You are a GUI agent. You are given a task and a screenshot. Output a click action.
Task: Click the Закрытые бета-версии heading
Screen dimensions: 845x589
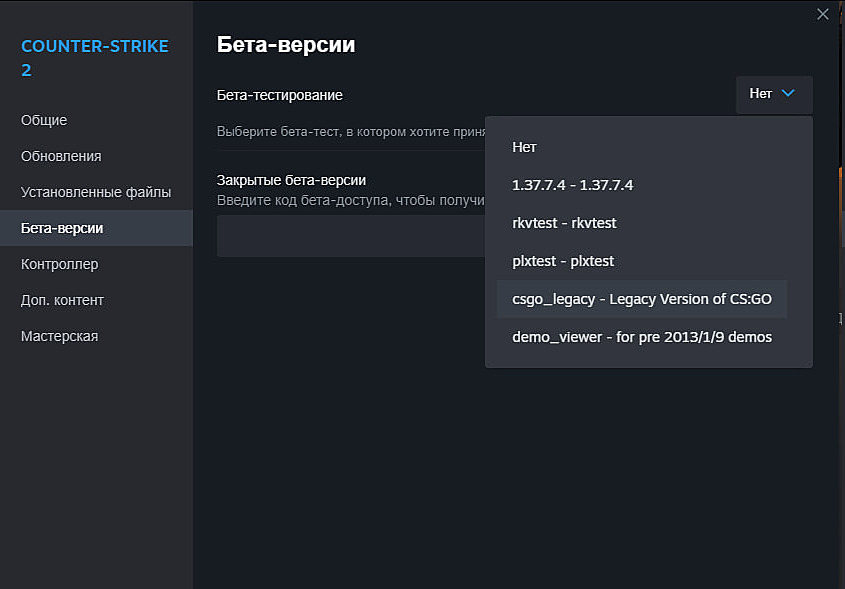(291, 180)
